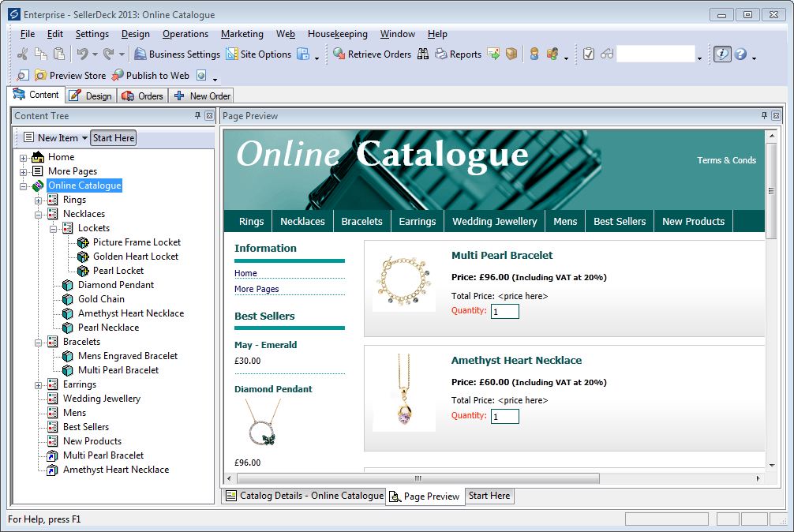Click the Reports printer icon
794x532 pixels.
pos(441,54)
